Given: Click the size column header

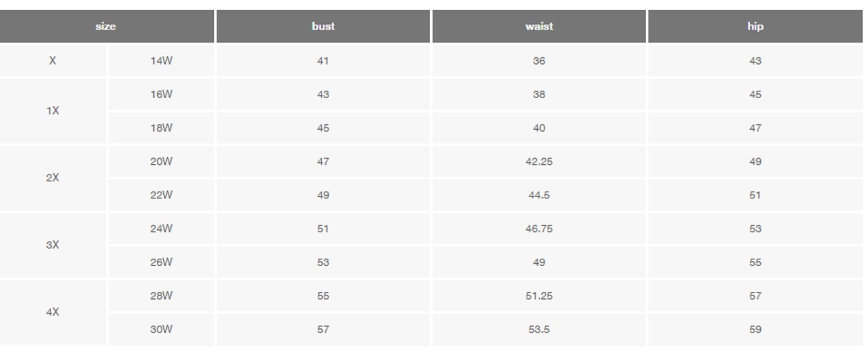Looking at the screenshot, I should point(106,26).
